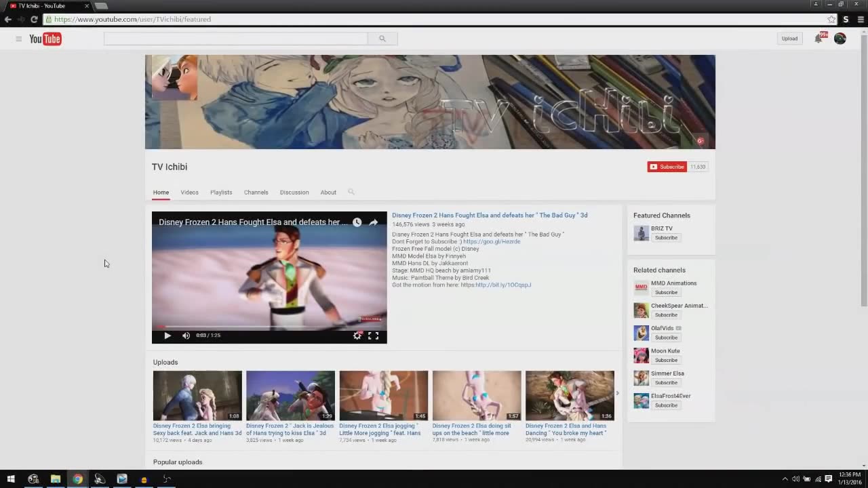Click the Google+ icon on channel banner
The height and width of the screenshot is (488, 868).
(701, 141)
